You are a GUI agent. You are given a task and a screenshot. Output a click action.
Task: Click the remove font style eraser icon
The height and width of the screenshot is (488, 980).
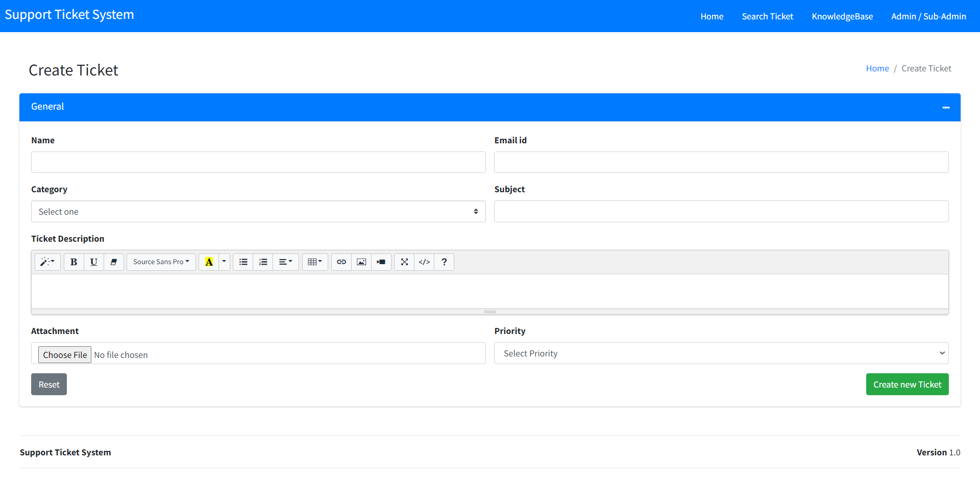(113, 262)
